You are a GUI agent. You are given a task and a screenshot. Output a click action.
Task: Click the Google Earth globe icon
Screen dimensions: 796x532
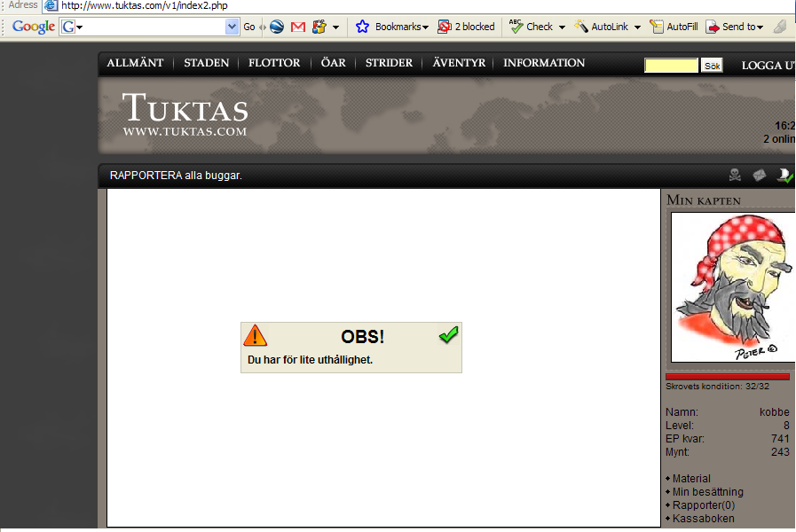277,27
